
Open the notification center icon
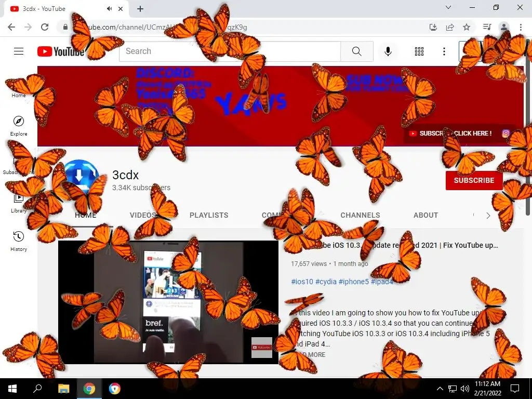tap(515, 389)
